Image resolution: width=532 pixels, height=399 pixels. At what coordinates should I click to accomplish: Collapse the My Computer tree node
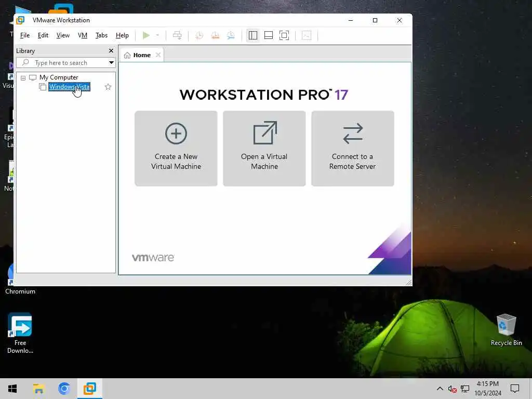(23, 78)
